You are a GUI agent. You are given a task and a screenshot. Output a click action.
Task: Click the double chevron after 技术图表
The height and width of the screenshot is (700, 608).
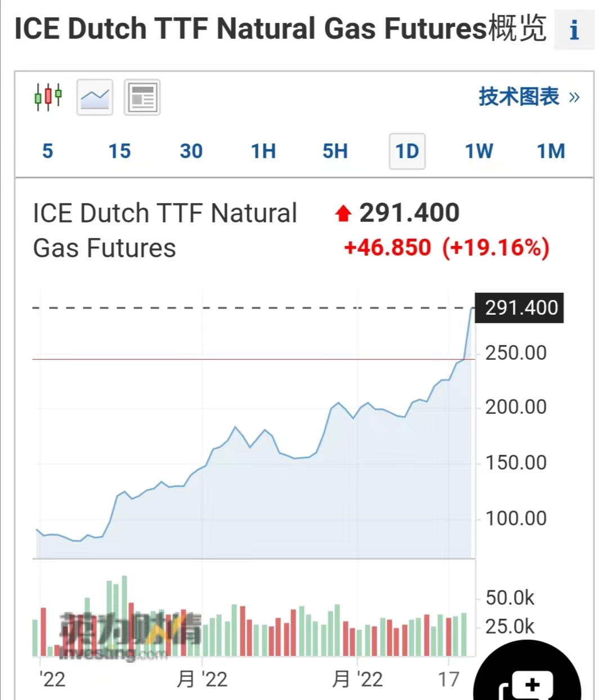tap(574, 97)
